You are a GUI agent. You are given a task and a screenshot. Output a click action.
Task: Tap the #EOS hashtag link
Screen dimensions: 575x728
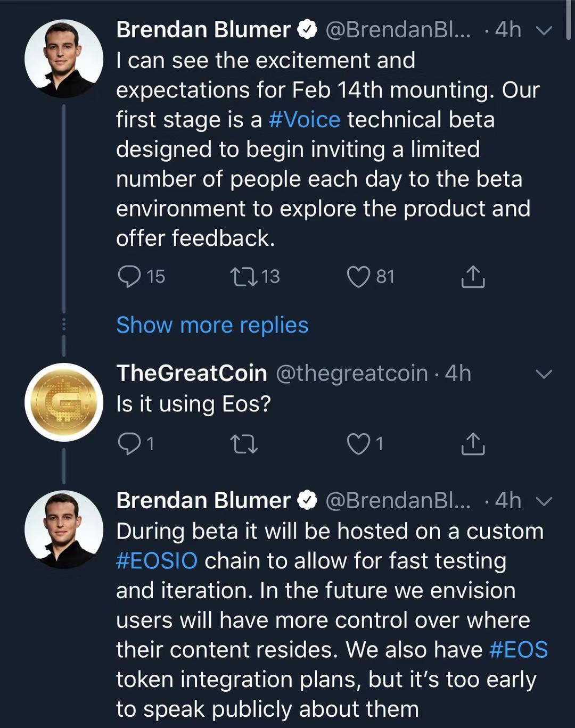tap(519, 650)
